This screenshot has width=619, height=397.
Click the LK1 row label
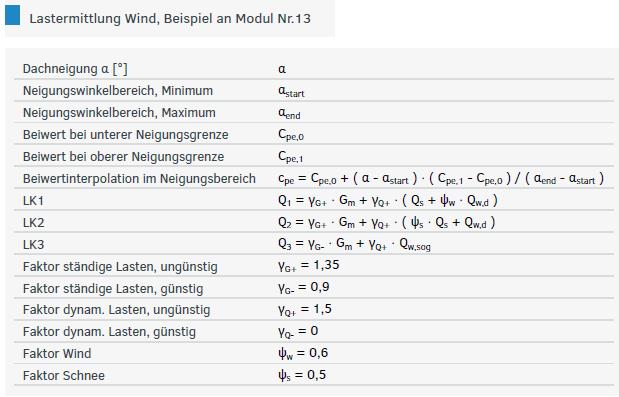pyautogui.click(x=33, y=201)
